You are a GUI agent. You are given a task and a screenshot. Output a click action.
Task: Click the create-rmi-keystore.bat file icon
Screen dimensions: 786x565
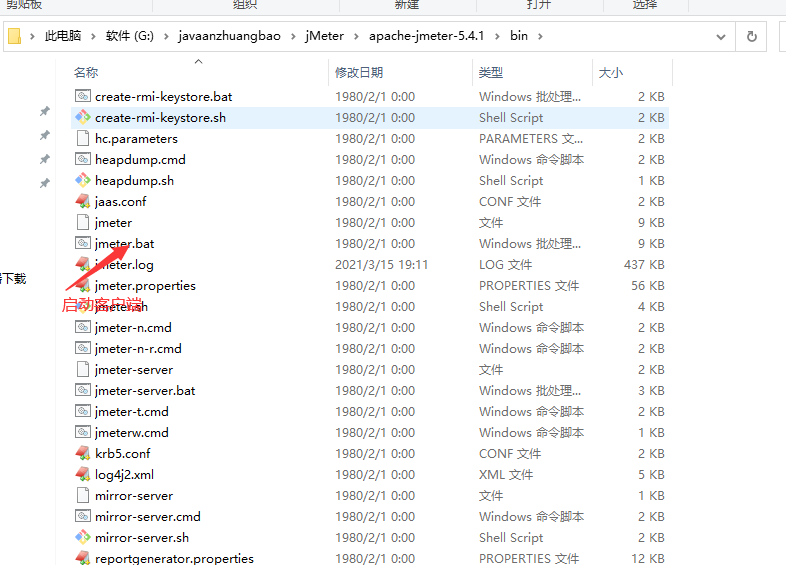tap(83, 97)
